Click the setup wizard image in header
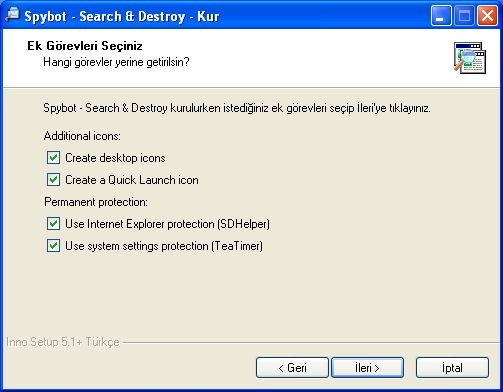Screen dimensions: 503x392 pyautogui.click(x=470, y=58)
